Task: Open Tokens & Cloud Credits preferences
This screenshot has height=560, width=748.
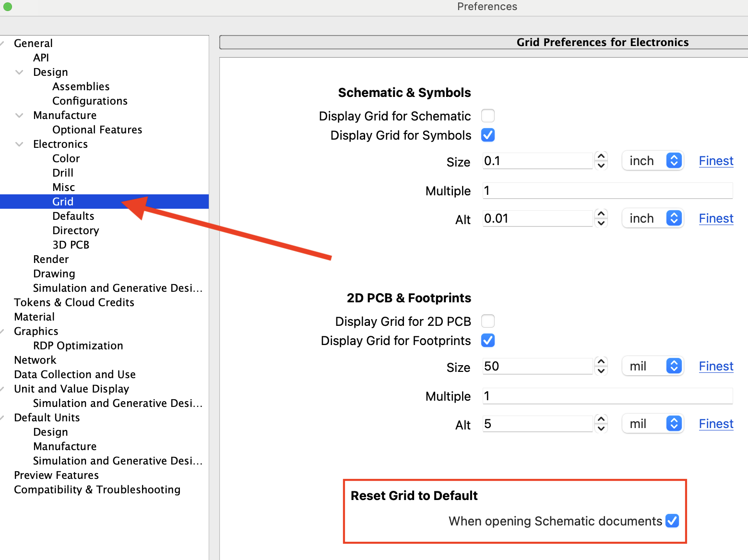Action: tap(74, 302)
